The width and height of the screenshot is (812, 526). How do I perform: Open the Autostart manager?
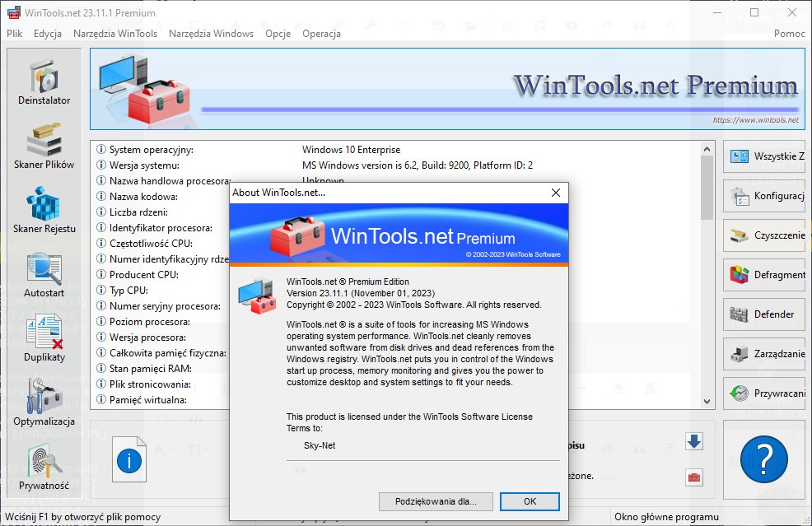pos(44,276)
